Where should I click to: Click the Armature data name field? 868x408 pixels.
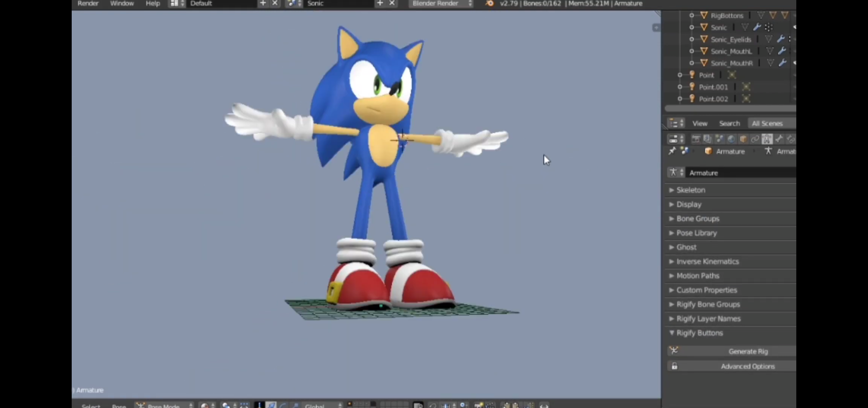[x=741, y=173]
